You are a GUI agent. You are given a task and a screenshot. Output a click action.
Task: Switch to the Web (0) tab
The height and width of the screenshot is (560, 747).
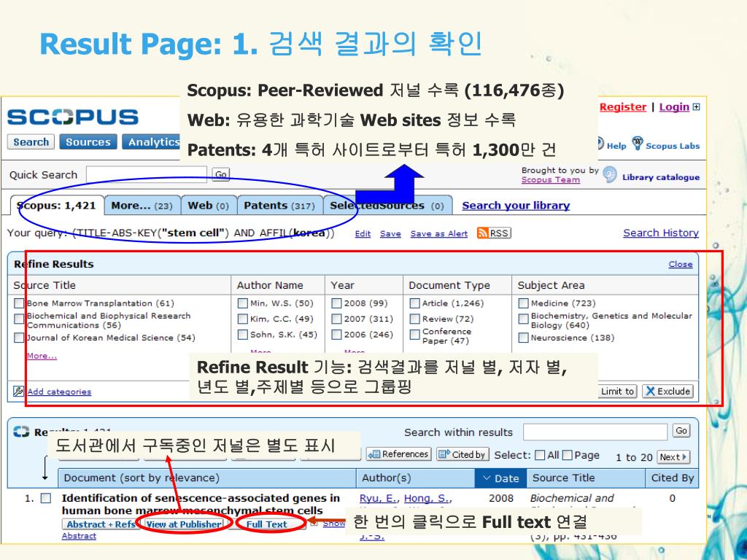(209, 206)
